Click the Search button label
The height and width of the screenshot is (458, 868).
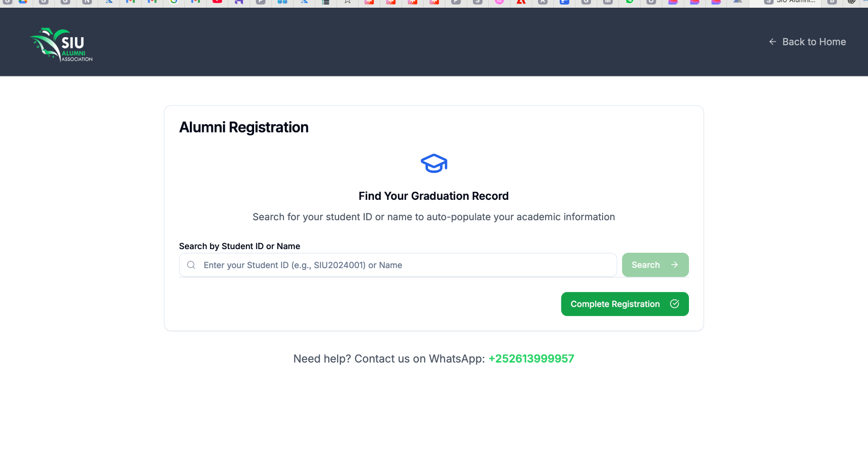point(646,265)
